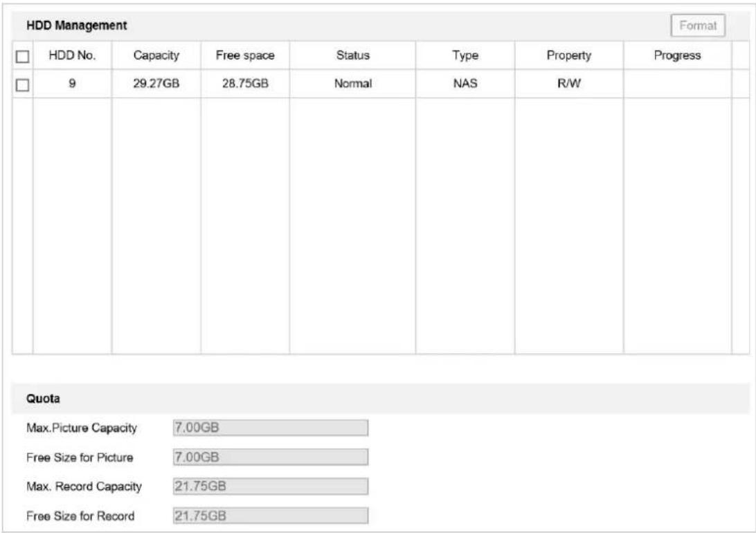This screenshot has height=533, width=756.
Task: Click the Progress column header
Action: click(677, 55)
